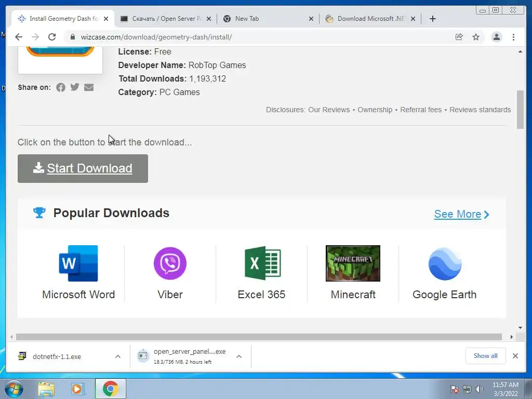532x399 pixels.
Task: Open Chrome's three-dot menu
Action: pos(513,37)
